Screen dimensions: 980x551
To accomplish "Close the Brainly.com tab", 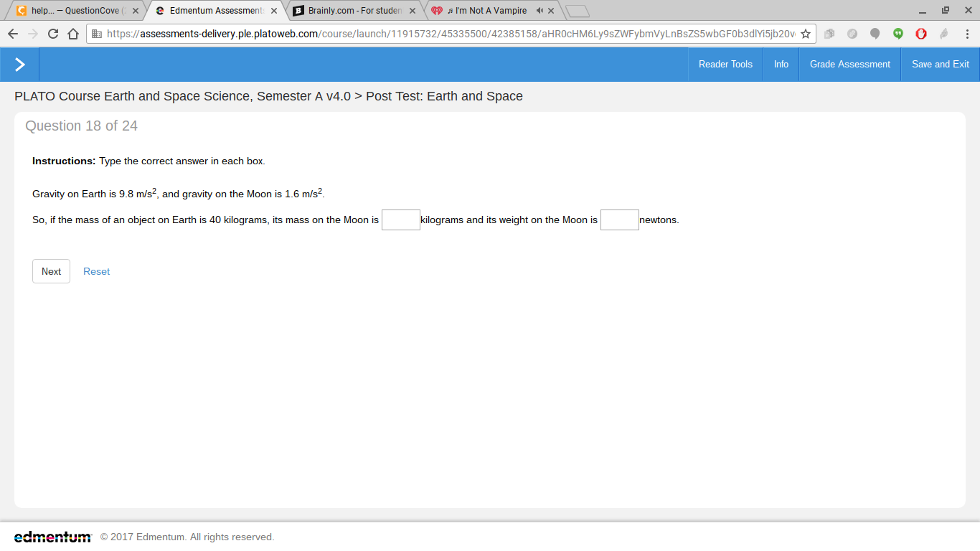I will (x=413, y=11).
